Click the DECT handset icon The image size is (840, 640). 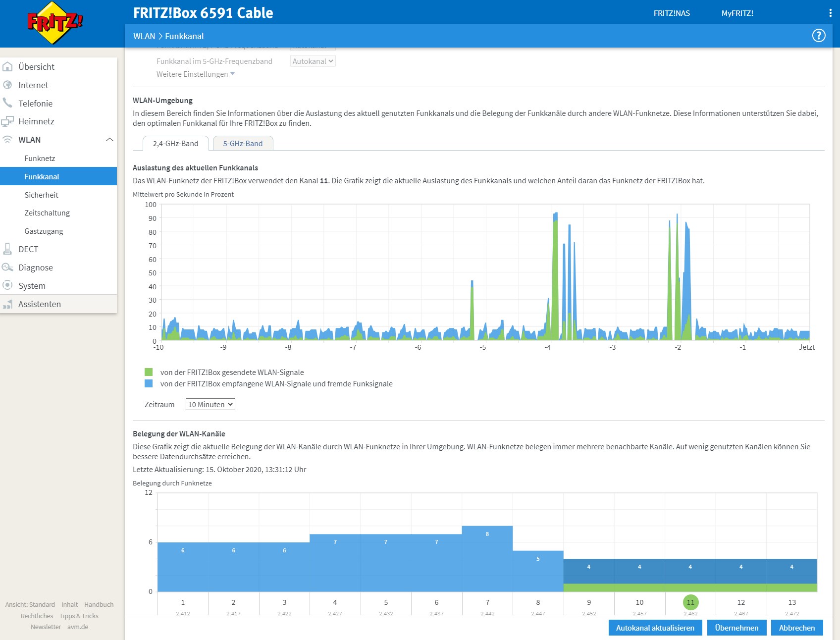click(7, 249)
